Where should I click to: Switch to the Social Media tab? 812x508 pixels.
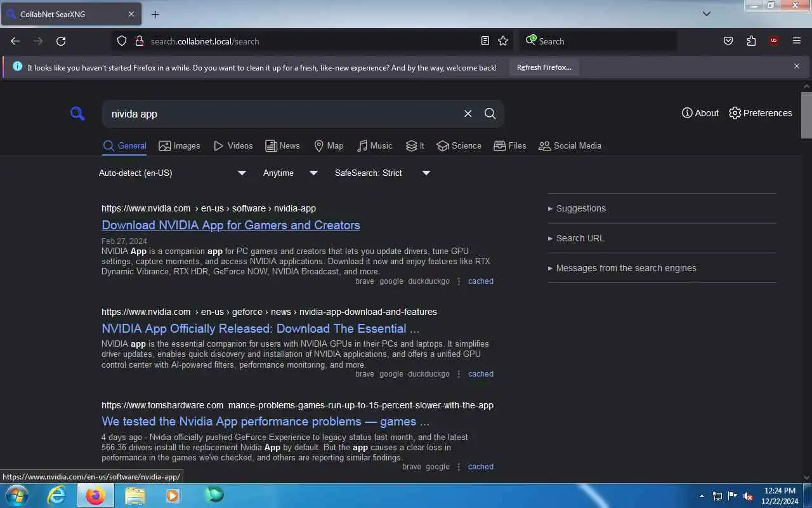tap(570, 145)
